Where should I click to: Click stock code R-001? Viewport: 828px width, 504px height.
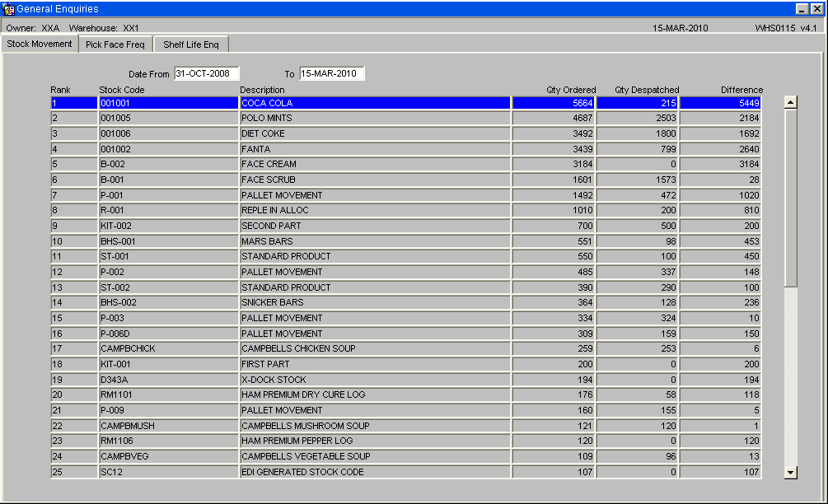[x=168, y=210]
